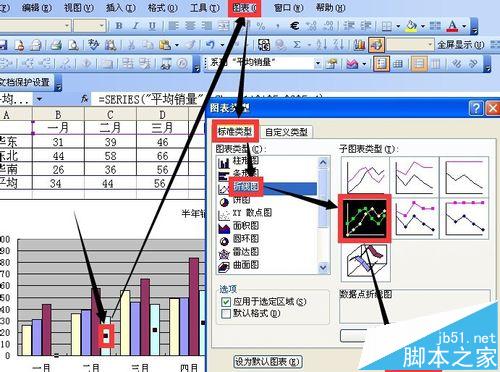This screenshot has height=372, width=500.
Task: Toggle the Drawing toolbar button
Action: point(377,45)
